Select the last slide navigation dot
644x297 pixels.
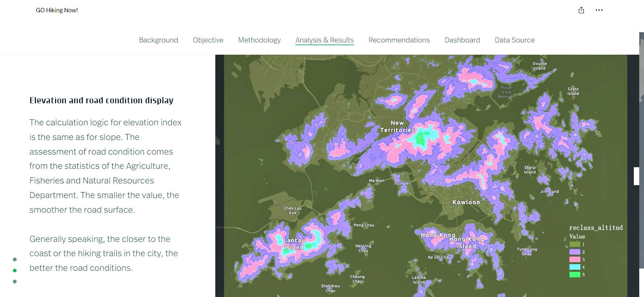pyautogui.click(x=15, y=281)
